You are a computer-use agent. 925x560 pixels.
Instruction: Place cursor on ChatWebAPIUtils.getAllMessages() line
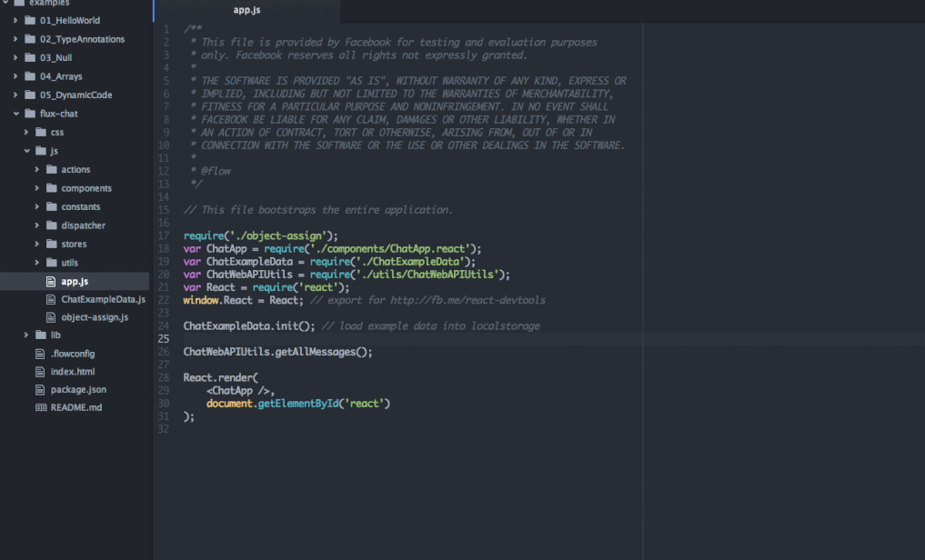click(277, 352)
